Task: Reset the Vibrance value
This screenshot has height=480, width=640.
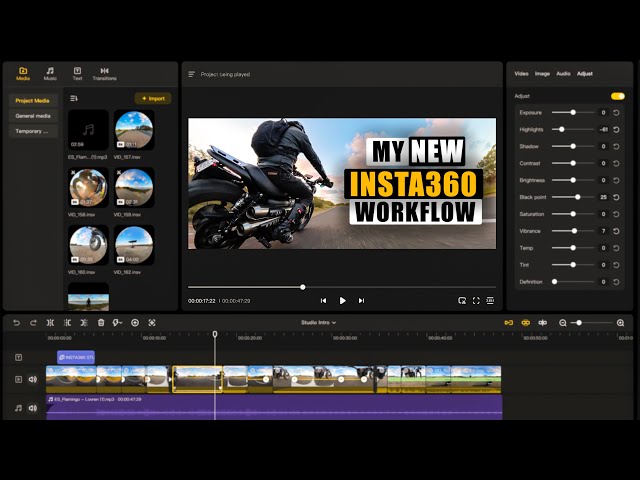Action: [x=616, y=231]
